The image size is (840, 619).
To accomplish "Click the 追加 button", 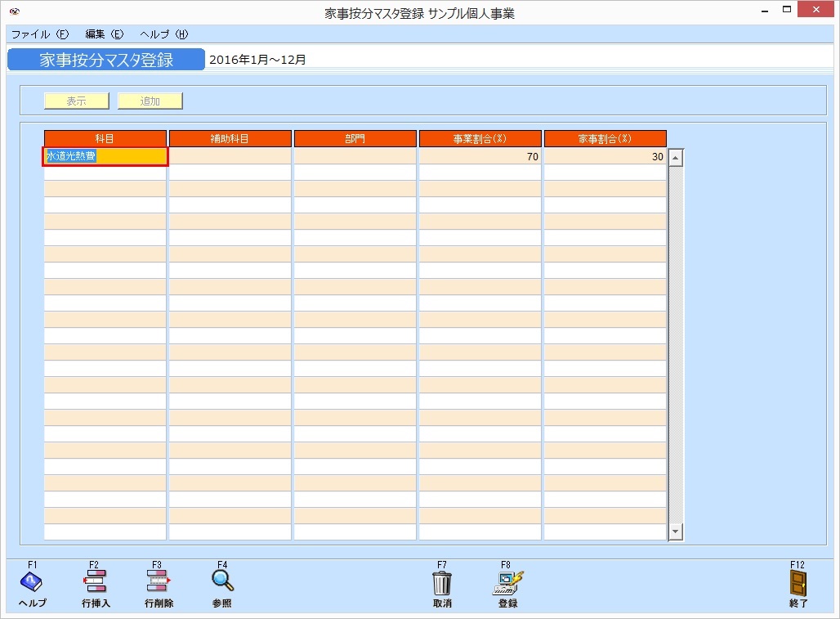I will (150, 101).
